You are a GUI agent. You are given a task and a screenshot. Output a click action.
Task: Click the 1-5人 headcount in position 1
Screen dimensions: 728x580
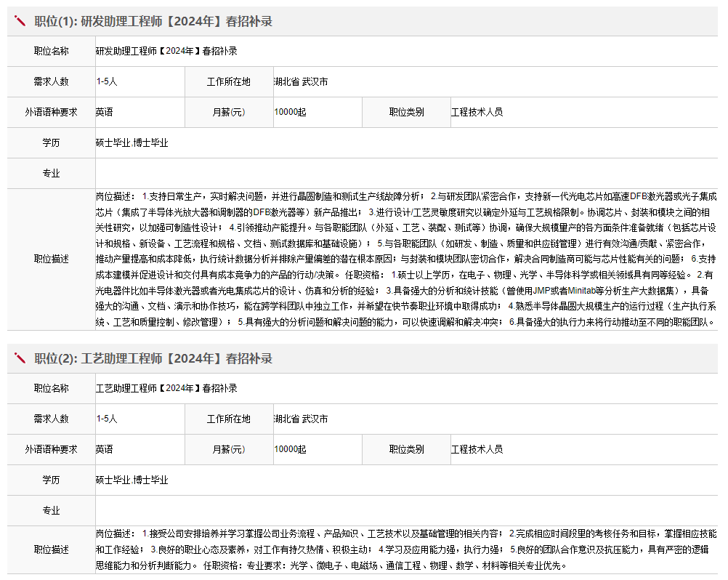pyautogui.click(x=106, y=81)
